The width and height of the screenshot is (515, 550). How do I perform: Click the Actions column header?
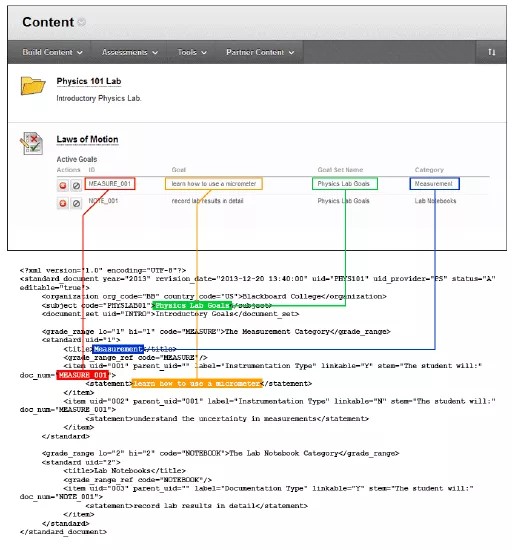(68, 170)
